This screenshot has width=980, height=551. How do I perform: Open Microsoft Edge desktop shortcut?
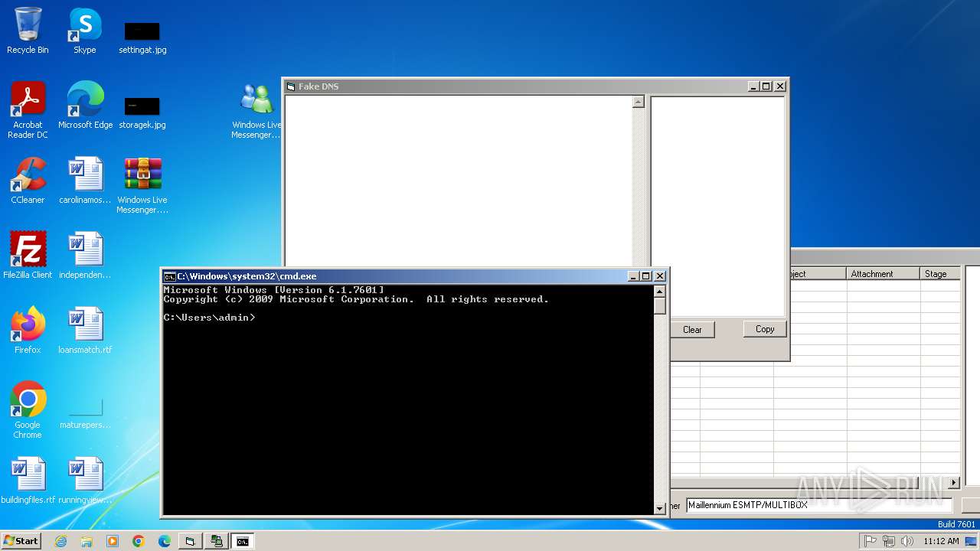[85, 106]
